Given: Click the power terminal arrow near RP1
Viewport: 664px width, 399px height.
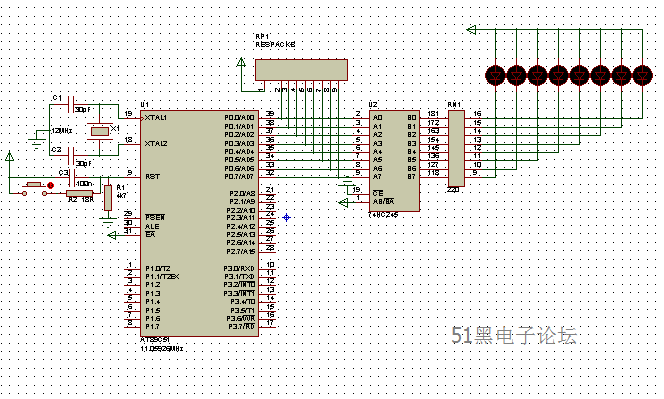Looking at the screenshot, I should [241, 63].
